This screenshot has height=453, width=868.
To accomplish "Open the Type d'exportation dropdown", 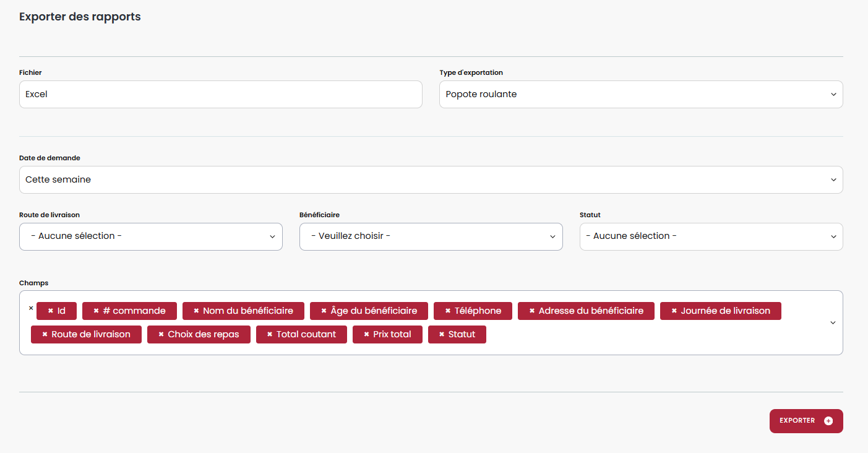I will pyautogui.click(x=640, y=95).
